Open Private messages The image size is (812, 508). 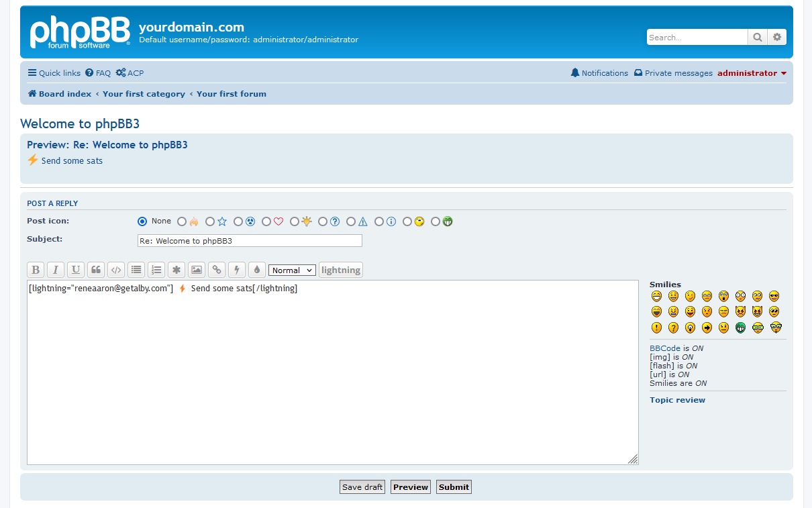coord(673,73)
